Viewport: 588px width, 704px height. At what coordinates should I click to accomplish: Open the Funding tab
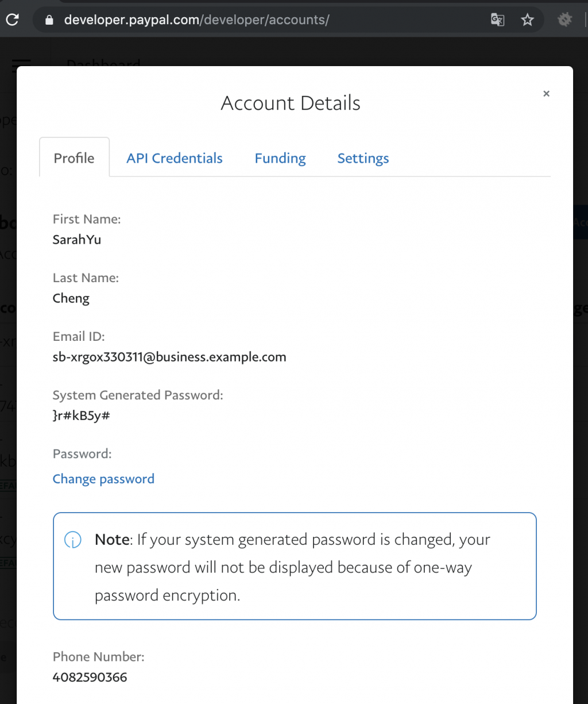click(x=280, y=158)
